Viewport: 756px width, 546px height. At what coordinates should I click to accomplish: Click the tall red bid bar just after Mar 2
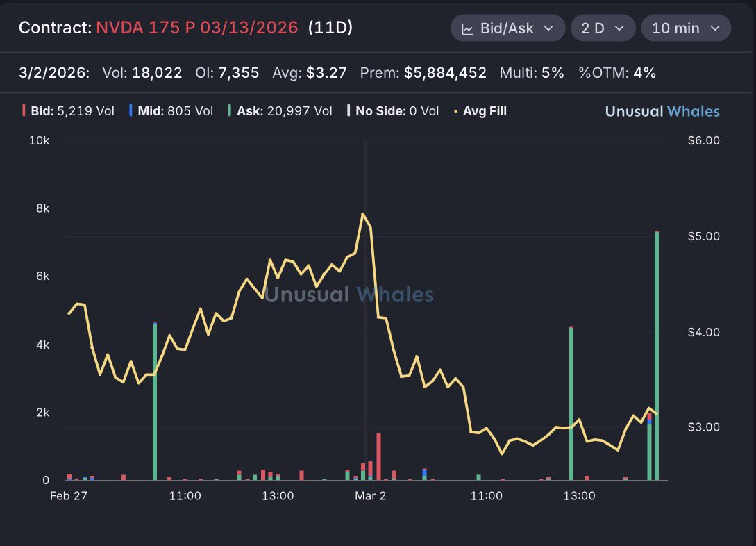[x=378, y=456]
